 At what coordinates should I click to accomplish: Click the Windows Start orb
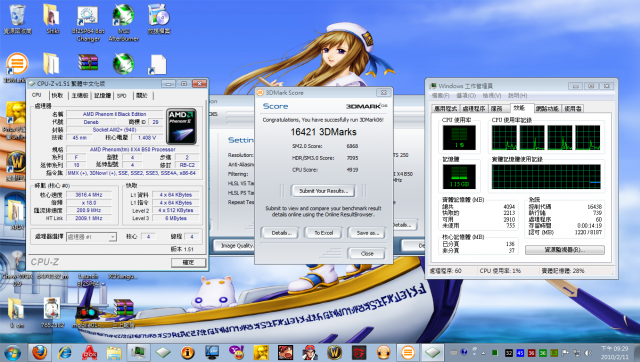coord(12,353)
